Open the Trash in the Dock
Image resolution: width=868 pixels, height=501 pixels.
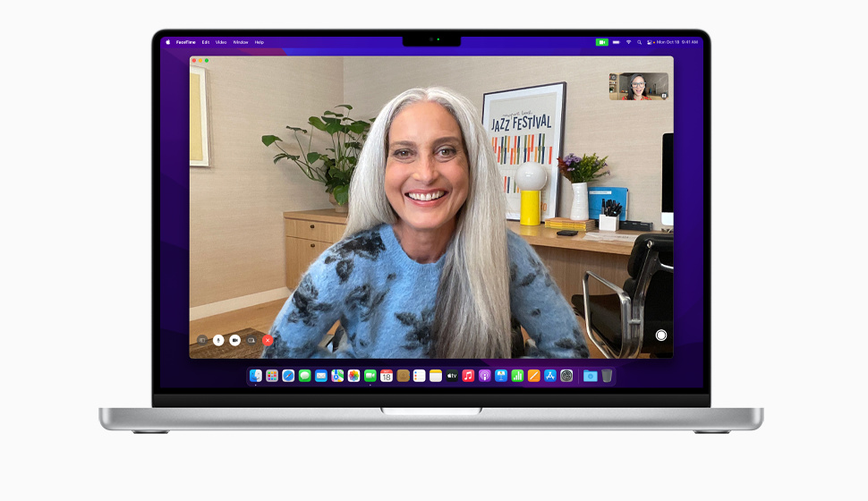coord(607,376)
